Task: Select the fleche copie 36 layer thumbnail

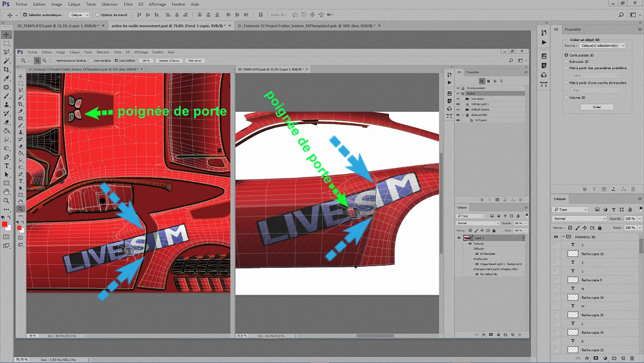Action: [573, 297]
